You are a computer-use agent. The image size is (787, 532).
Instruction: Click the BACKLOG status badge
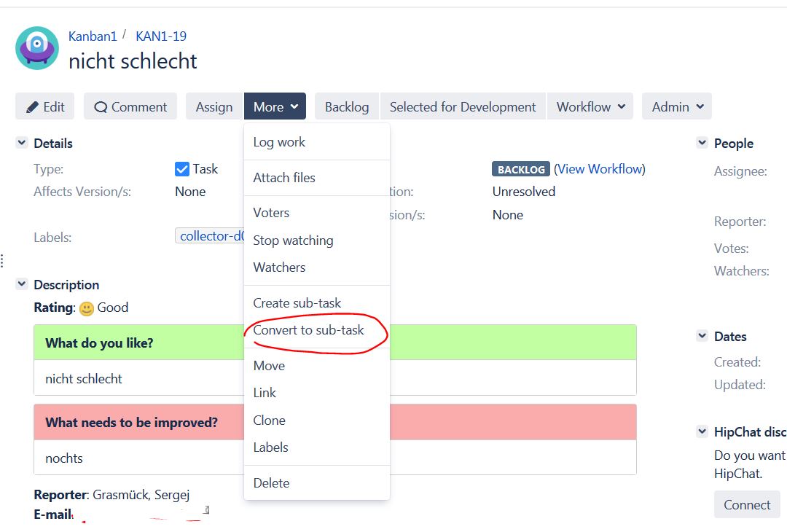pos(521,169)
